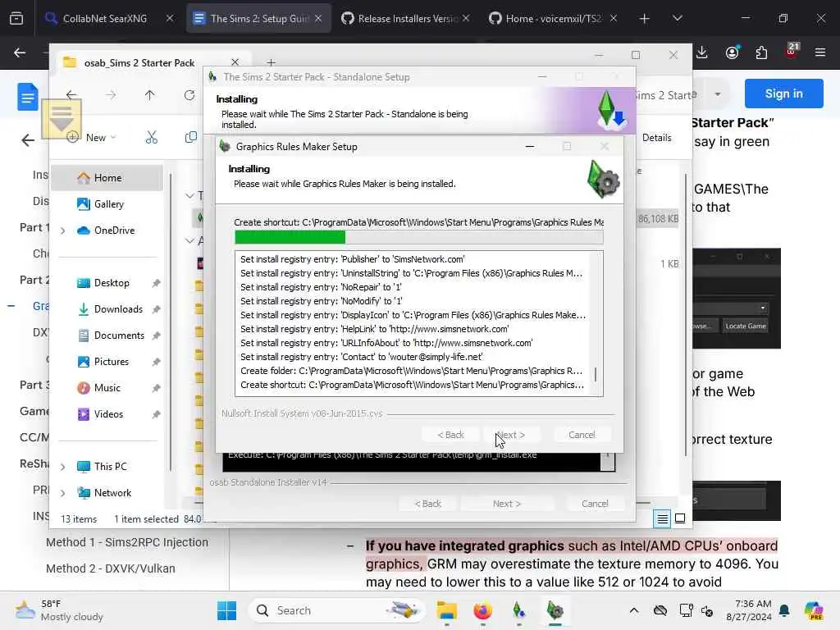Click Cancel in Sims 2 Starter Pack Setup
This screenshot has height=630, width=840.
595,504
